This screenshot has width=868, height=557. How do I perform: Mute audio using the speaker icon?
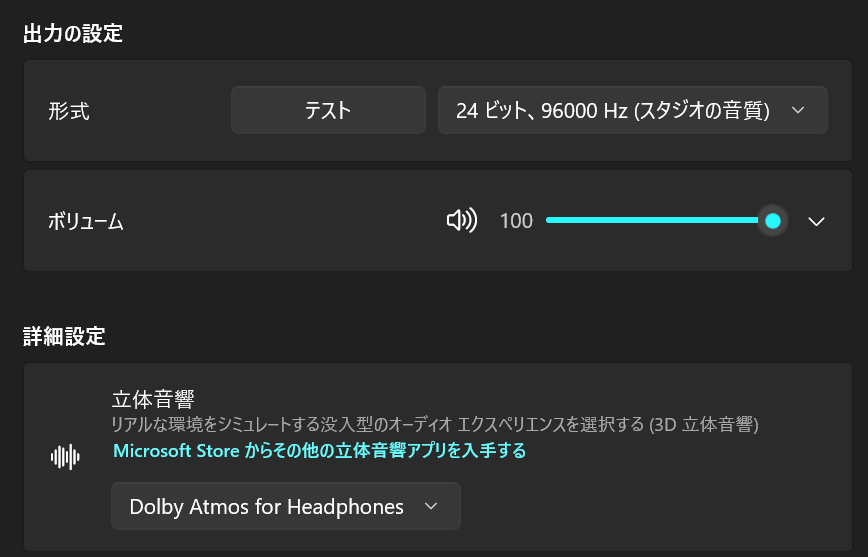pos(461,221)
